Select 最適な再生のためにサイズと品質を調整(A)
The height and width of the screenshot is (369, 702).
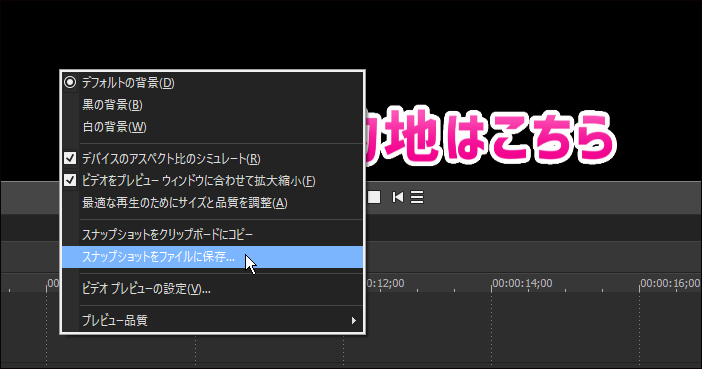tap(213, 203)
